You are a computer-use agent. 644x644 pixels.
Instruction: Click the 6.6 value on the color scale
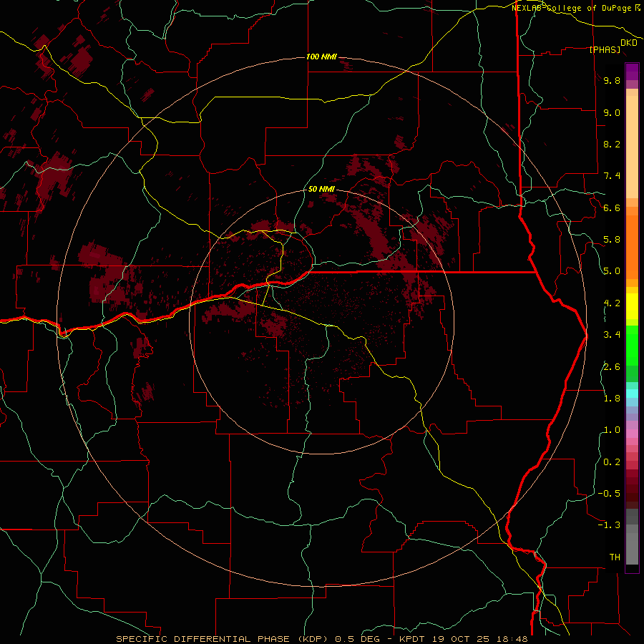(612, 208)
